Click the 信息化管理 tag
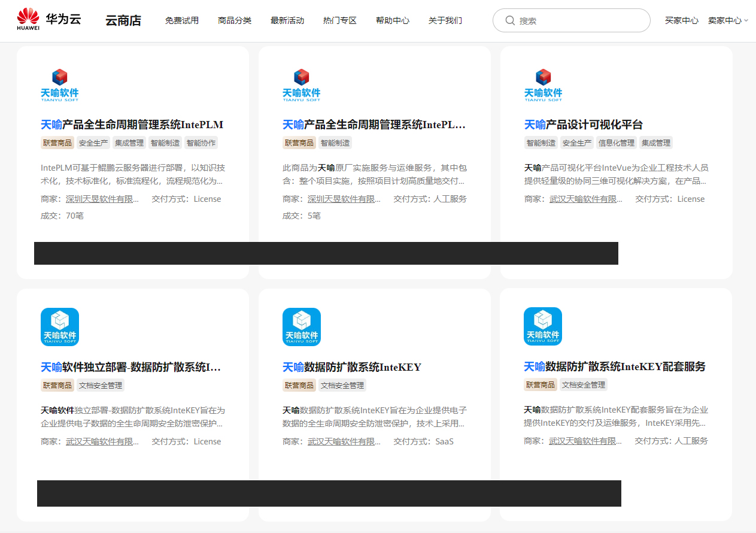Viewport: 756px width, 533px height. tap(617, 143)
